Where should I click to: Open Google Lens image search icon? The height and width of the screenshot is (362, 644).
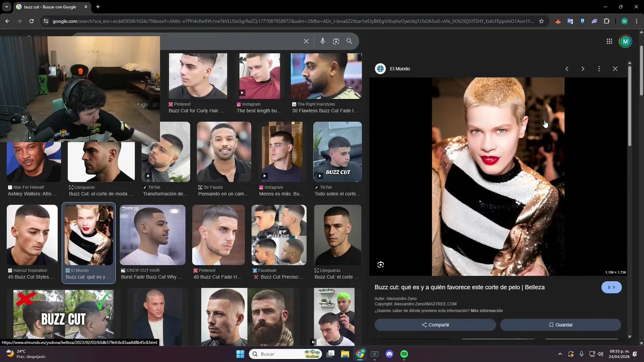(x=336, y=41)
